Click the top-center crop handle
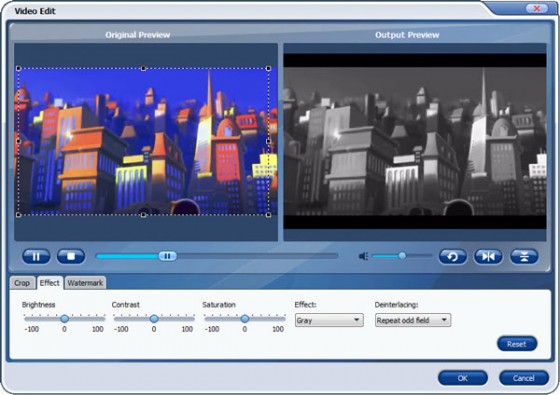 tap(143, 68)
